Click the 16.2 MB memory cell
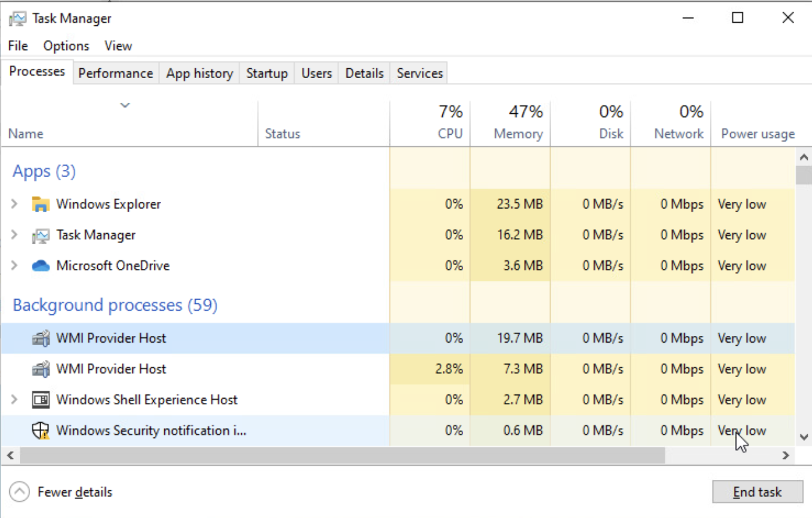This screenshot has width=812, height=518. pyautogui.click(x=510, y=235)
